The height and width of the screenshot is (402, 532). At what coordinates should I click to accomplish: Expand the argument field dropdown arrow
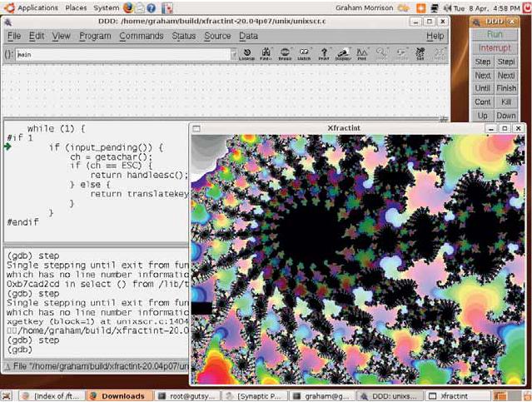tap(234, 54)
